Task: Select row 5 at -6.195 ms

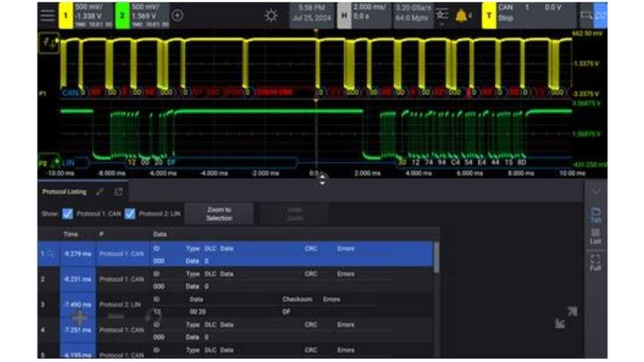Action: 236,351
